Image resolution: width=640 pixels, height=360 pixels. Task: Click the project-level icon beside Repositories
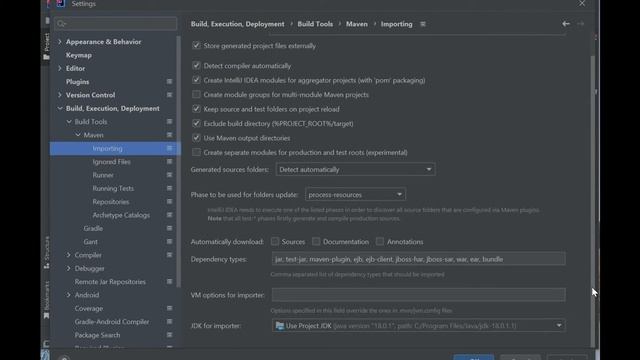(x=169, y=202)
